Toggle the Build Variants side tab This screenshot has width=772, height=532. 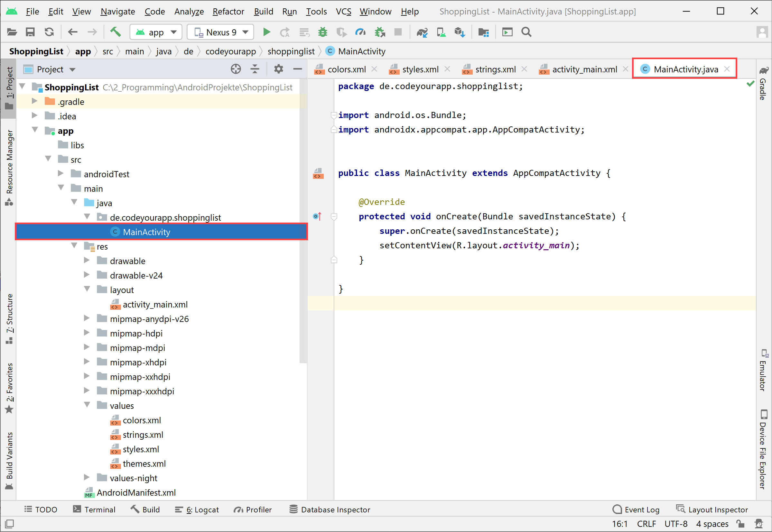pos(9,461)
